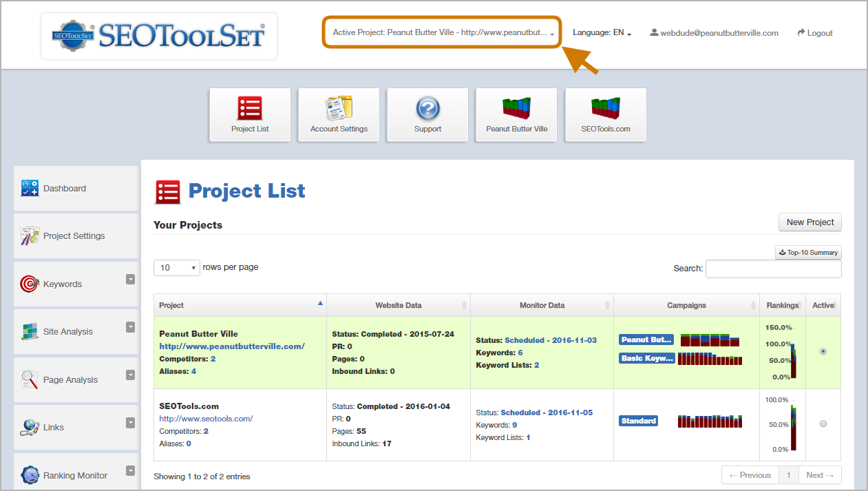The image size is (868, 491).
Task: Click the Logout arrow icon
Action: coord(801,32)
